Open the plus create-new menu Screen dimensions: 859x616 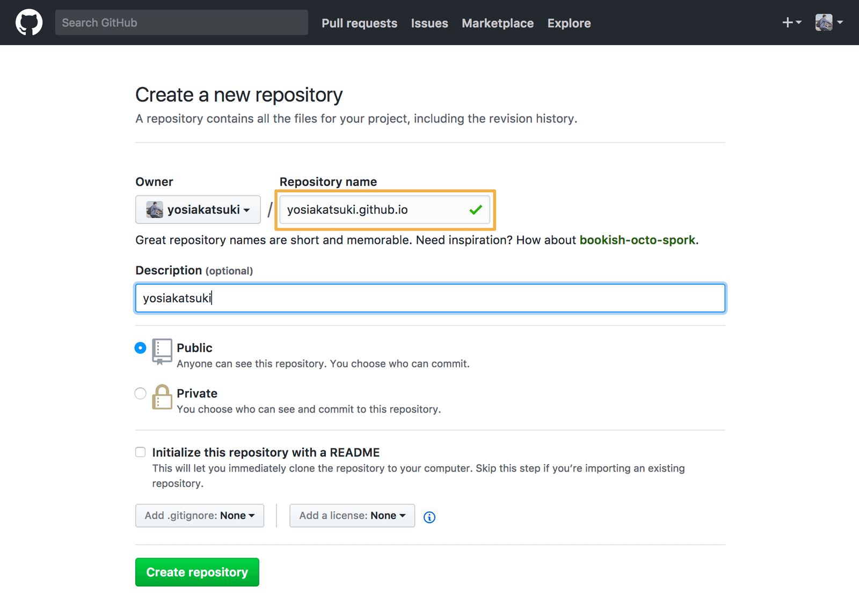pyautogui.click(x=791, y=23)
